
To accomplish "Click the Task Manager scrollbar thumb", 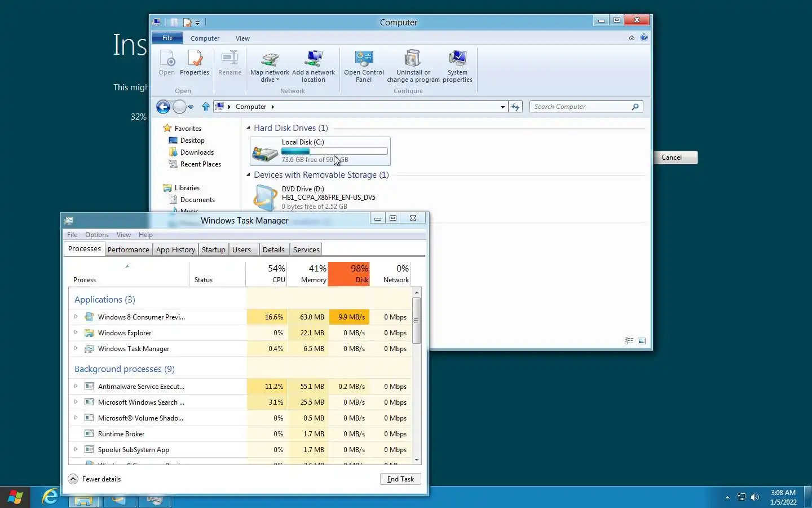I will [x=417, y=320].
